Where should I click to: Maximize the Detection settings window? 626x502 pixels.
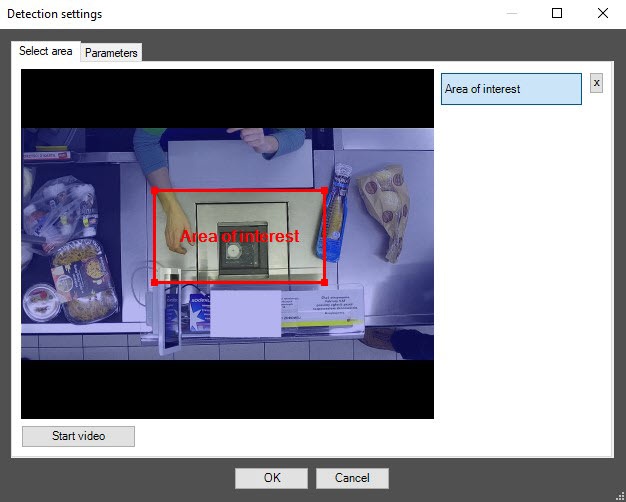click(557, 13)
